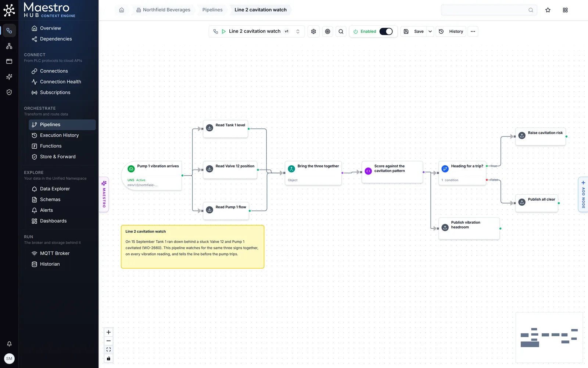Viewport: 588px width, 368px height.
Task: Select the Pump 1 vibration arrives node
Action: (152, 176)
